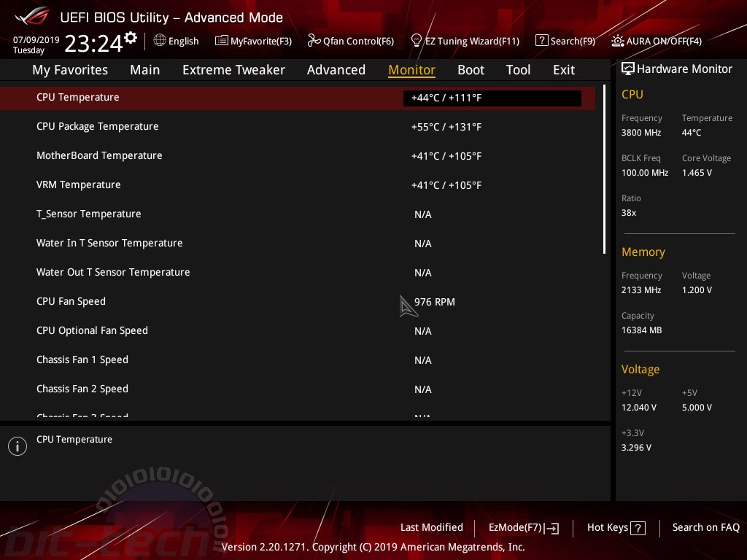Click the 07/09/2019 date display
This screenshot has width=747, height=560.
point(36,39)
